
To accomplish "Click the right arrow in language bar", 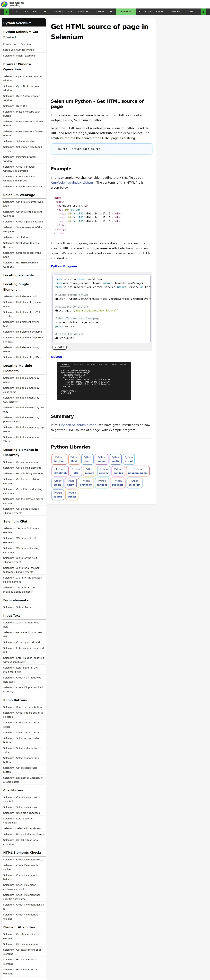I will [x=203, y=12].
